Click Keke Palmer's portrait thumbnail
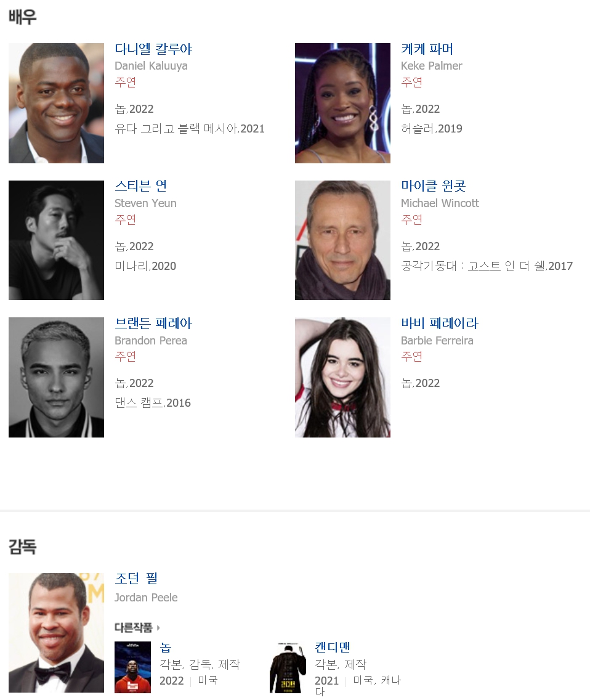590x700 pixels. 342,103
